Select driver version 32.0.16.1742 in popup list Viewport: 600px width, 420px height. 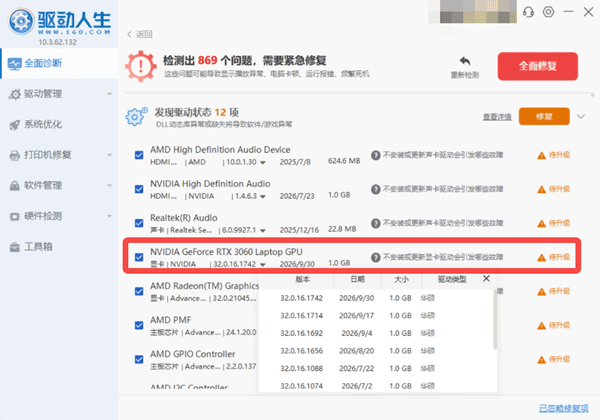coord(377,298)
